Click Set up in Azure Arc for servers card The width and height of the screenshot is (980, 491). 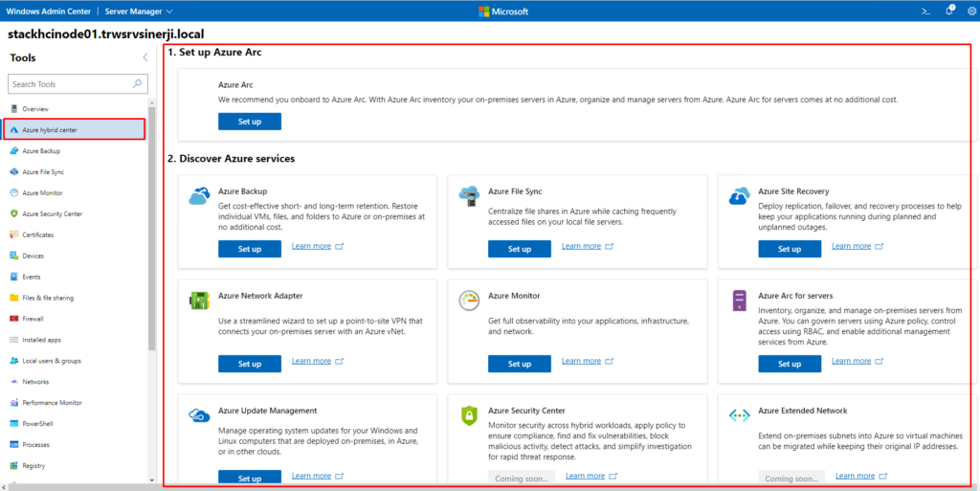[790, 364]
